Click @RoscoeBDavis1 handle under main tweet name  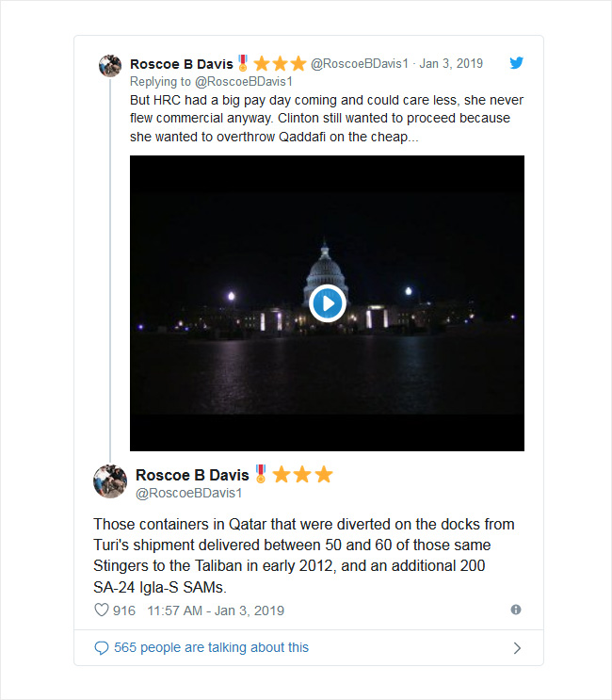click(188, 494)
